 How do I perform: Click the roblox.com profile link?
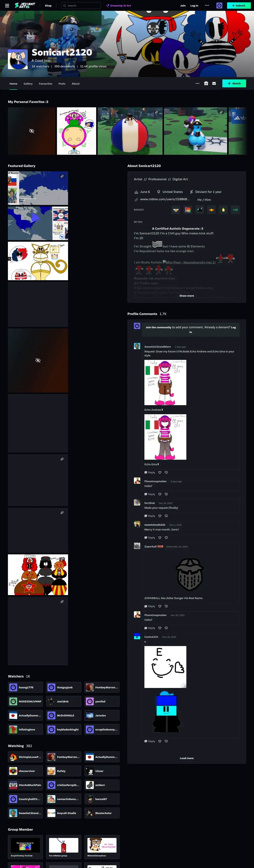pos(165,199)
